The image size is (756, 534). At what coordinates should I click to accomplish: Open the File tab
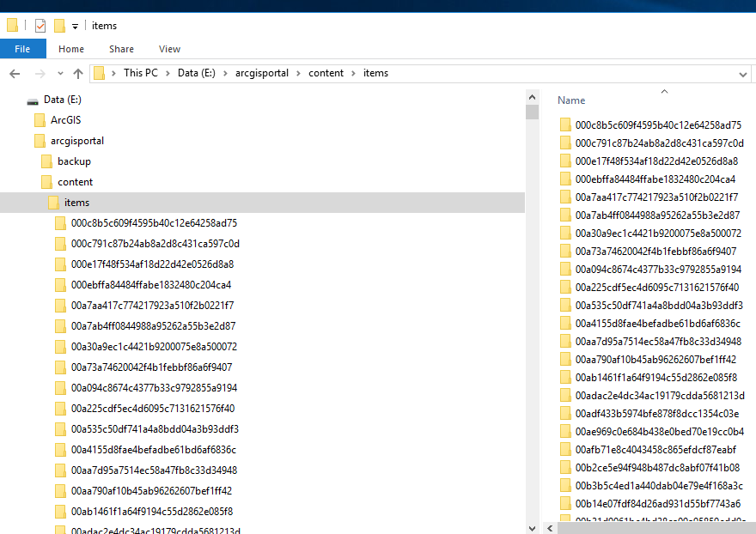coord(22,49)
